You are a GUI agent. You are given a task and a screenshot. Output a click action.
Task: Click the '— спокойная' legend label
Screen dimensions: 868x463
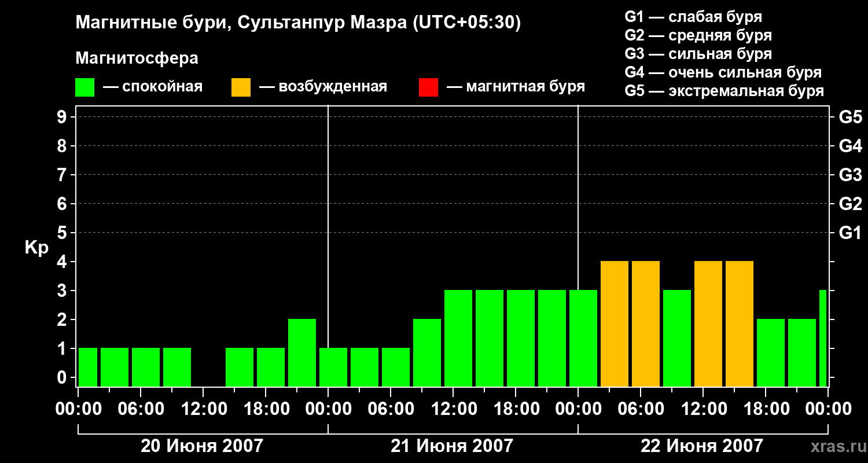[x=153, y=87]
